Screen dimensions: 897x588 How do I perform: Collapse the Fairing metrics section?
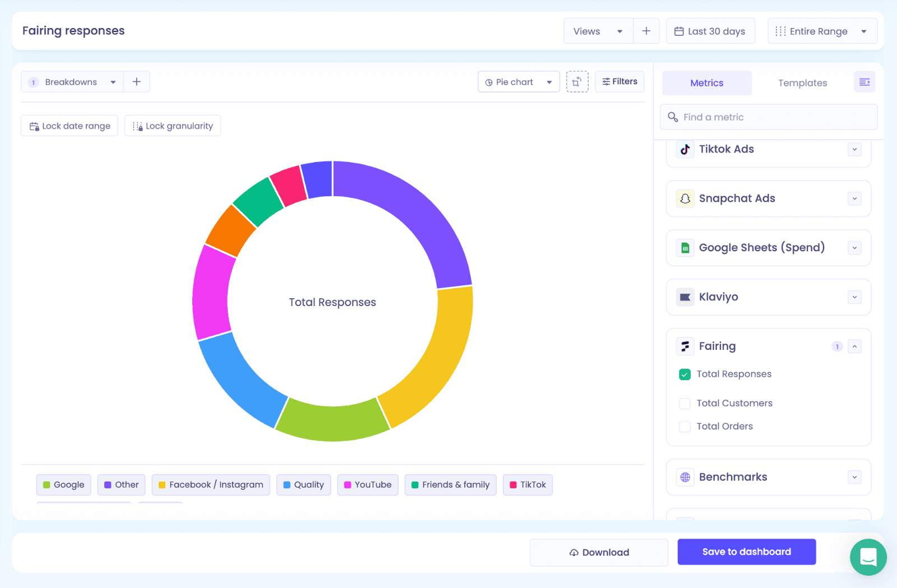pyautogui.click(x=854, y=346)
